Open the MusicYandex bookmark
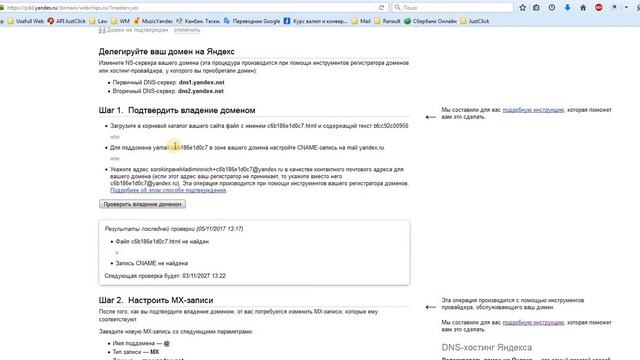Viewport: 640px width, 360px height. click(153, 21)
